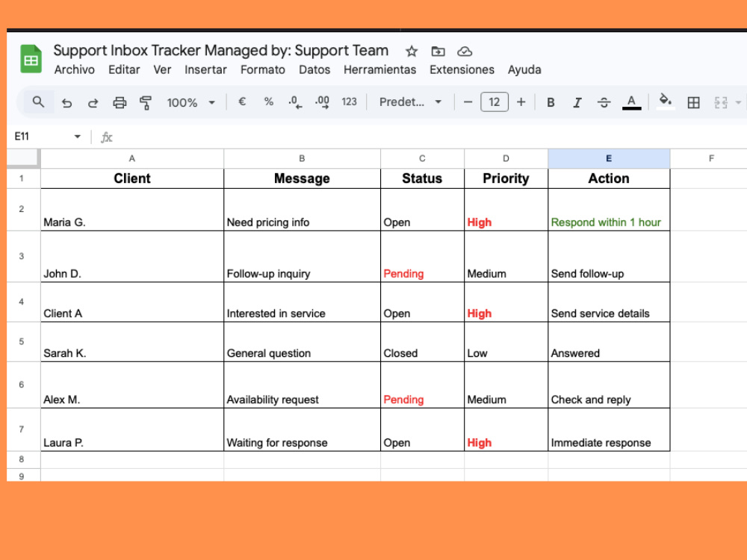Open the 123 number formats menu
747x560 pixels.
click(349, 102)
